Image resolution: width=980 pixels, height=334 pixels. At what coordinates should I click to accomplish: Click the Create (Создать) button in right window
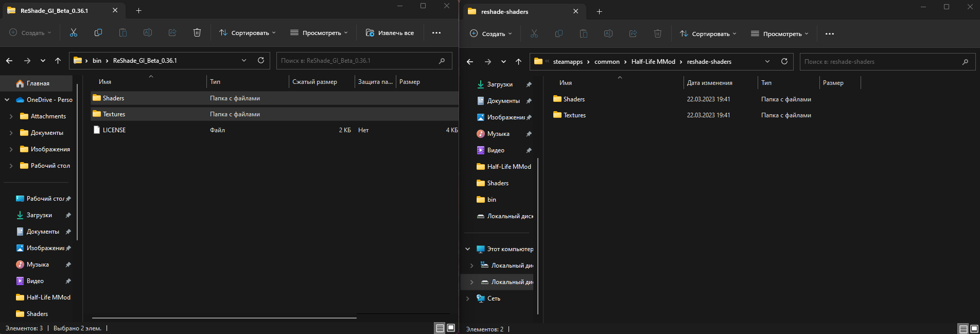point(491,34)
